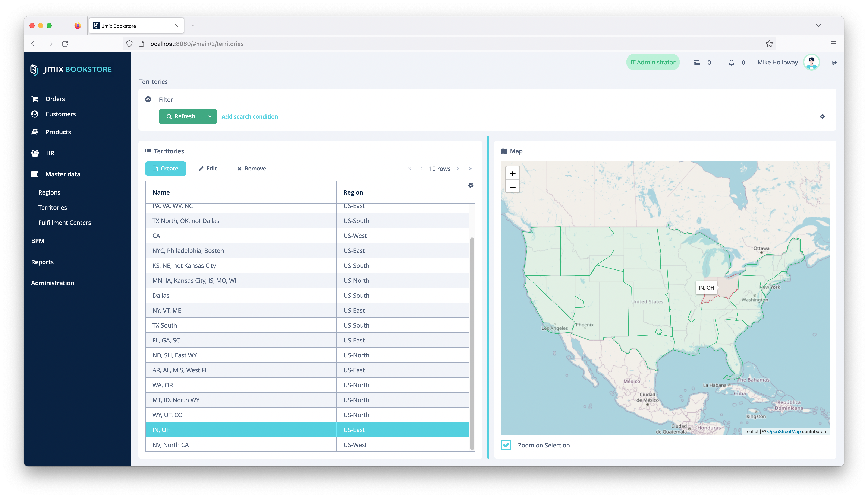Zoom out on the map
This screenshot has height=498, width=868.
[x=512, y=187]
